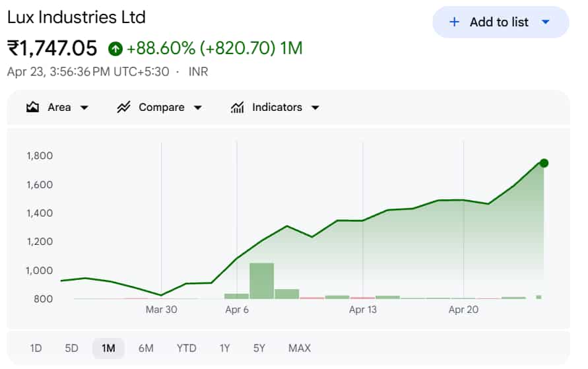Click the small last volume bar at right
Image resolution: width=588 pixels, height=369 pixels.
[x=539, y=297]
